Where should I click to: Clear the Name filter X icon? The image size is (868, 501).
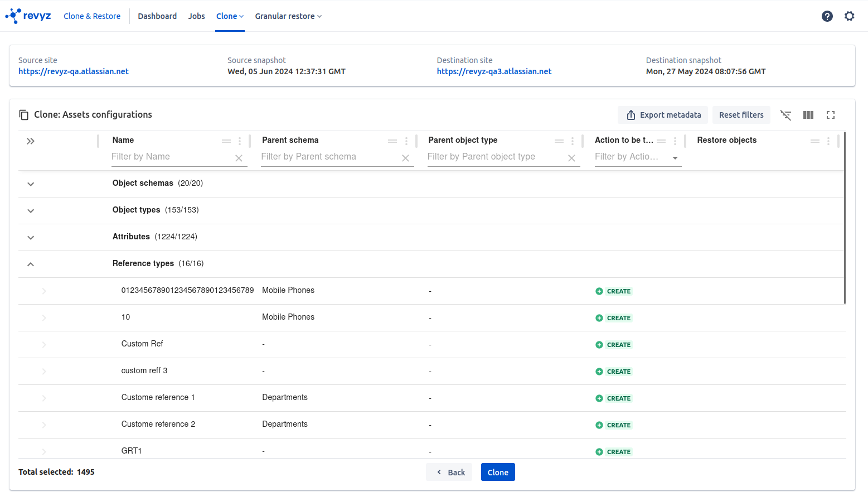tap(239, 158)
